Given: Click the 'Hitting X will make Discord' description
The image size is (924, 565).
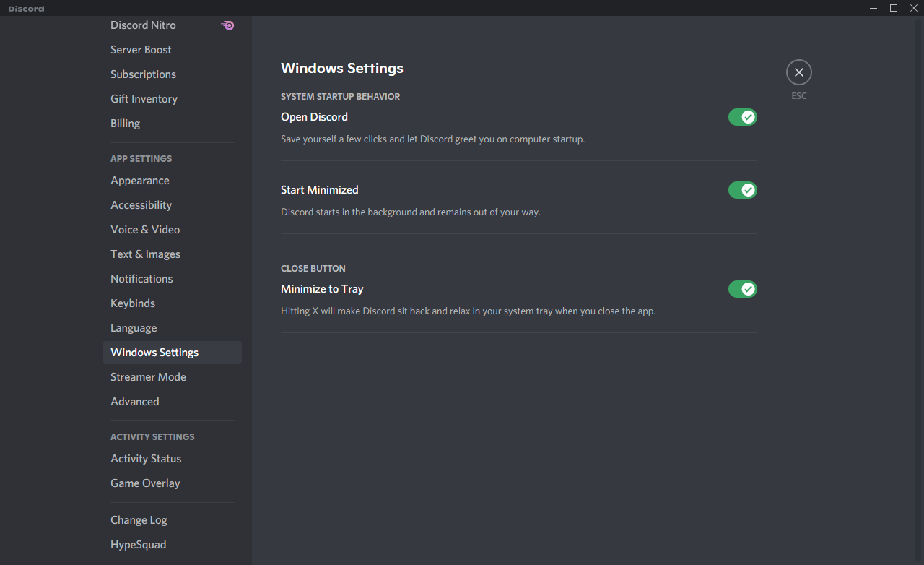Looking at the screenshot, I should (468, 311).
